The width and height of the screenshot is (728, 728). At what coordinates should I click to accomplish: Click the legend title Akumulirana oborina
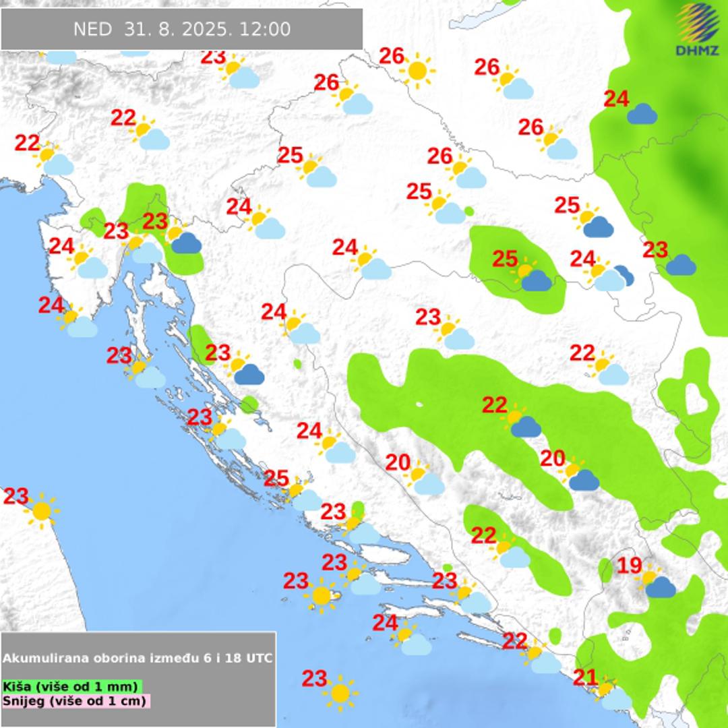tap(138, 658)
